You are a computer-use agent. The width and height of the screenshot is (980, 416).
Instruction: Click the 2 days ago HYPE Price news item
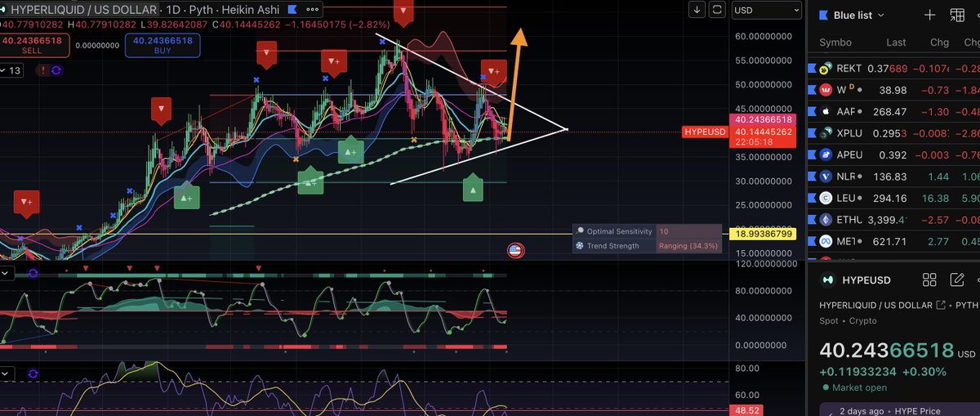(x=898, y=410)
